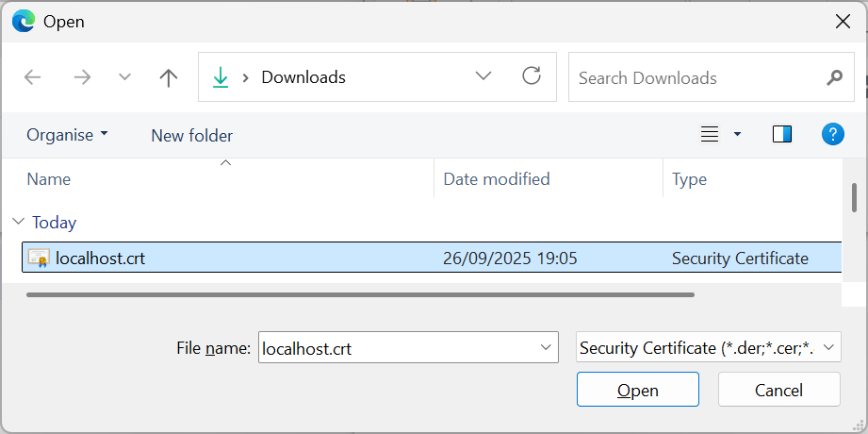Open the recent locations dropdown
This screenshot has height=434, width=868.
(x=124, y=77)
